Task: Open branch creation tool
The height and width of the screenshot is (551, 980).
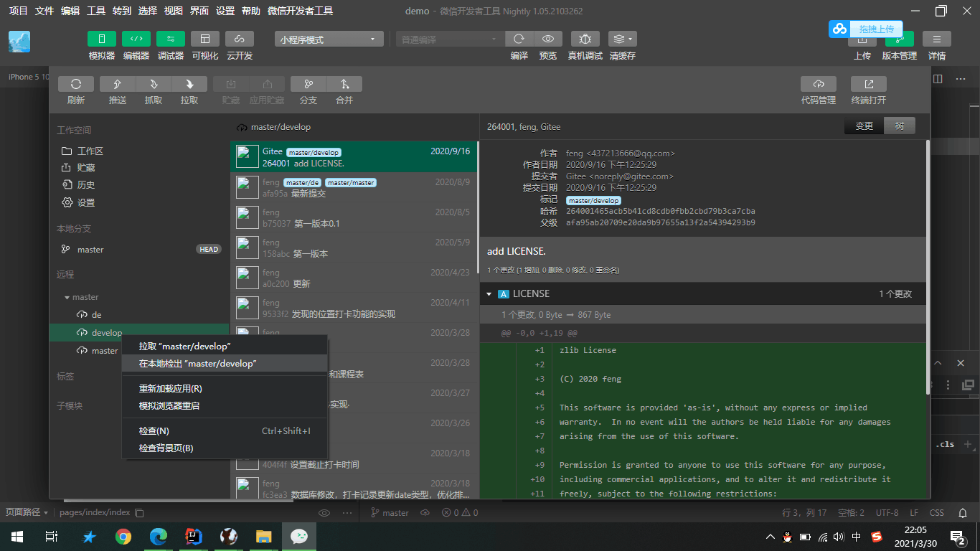Action: pos(308,84)
